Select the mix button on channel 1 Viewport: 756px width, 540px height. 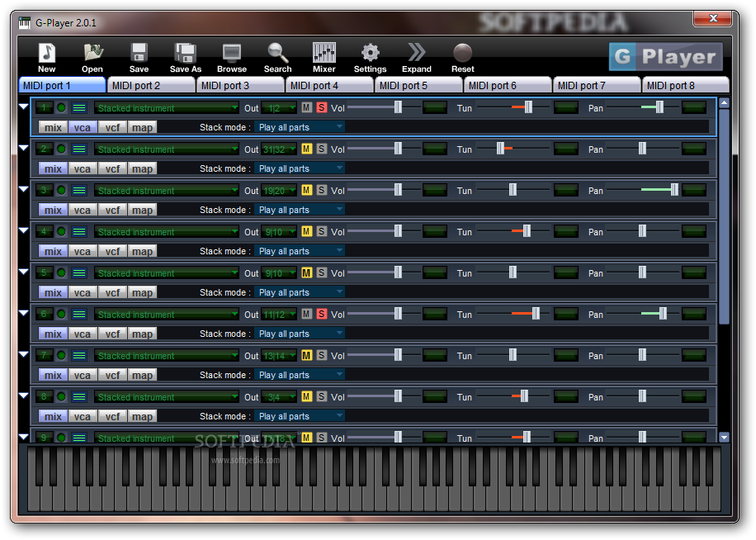(x=53, y=127)
